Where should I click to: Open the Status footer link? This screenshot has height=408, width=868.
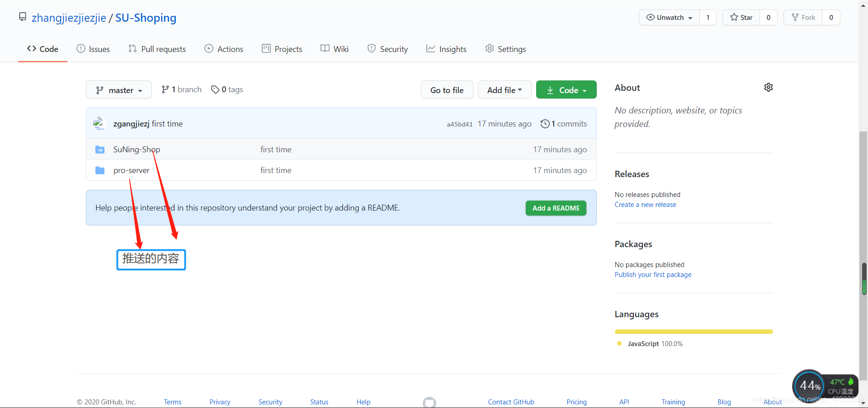click(319, 402)
